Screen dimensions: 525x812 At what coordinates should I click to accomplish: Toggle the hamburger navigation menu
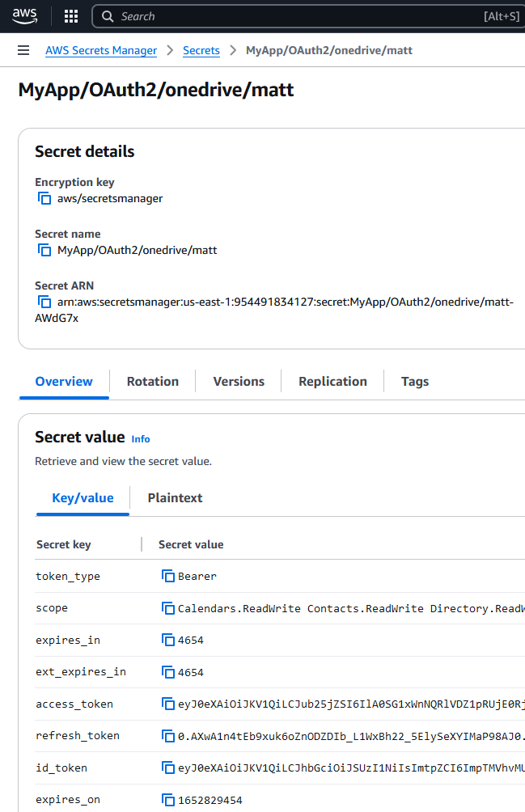(x=23, y=50)
